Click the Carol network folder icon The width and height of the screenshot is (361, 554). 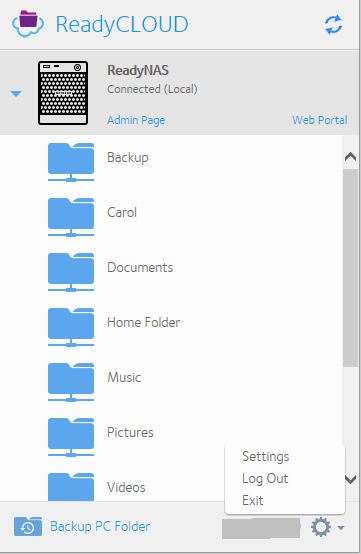[x=71, y=217]
